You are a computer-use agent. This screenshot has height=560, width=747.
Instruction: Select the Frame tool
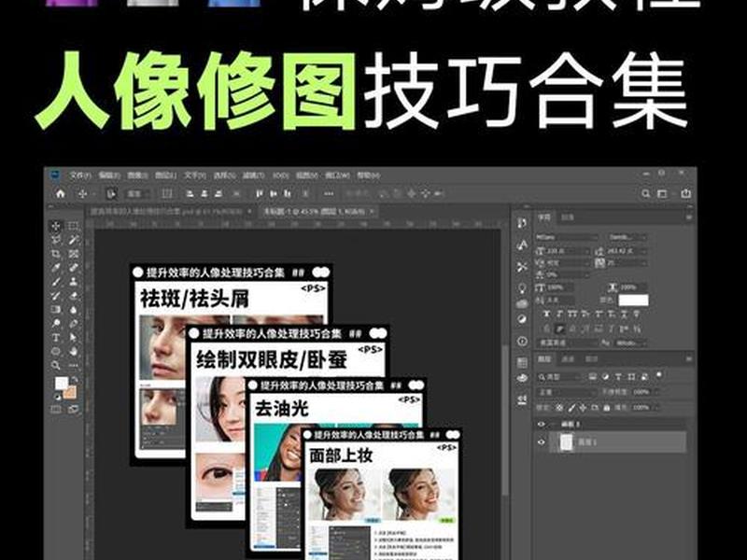tap(74, 254)
